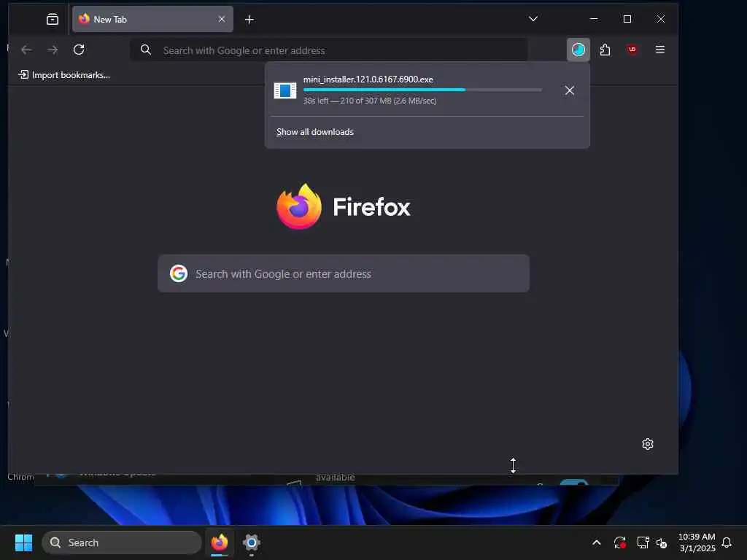The width and height of the screenshot is (747, 560).
Task: Open Show all downloads
Action: pyautogui.click(x=315, y=132)
